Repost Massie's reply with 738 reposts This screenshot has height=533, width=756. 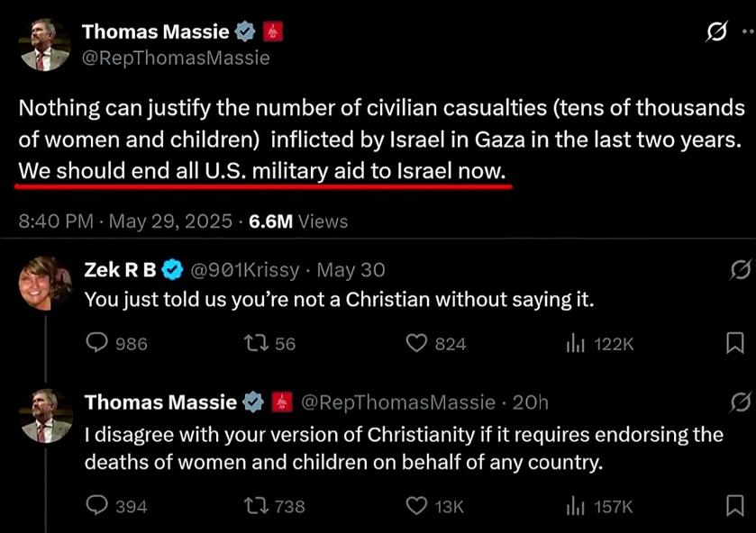pyautogui.click(x=256, y=507)
